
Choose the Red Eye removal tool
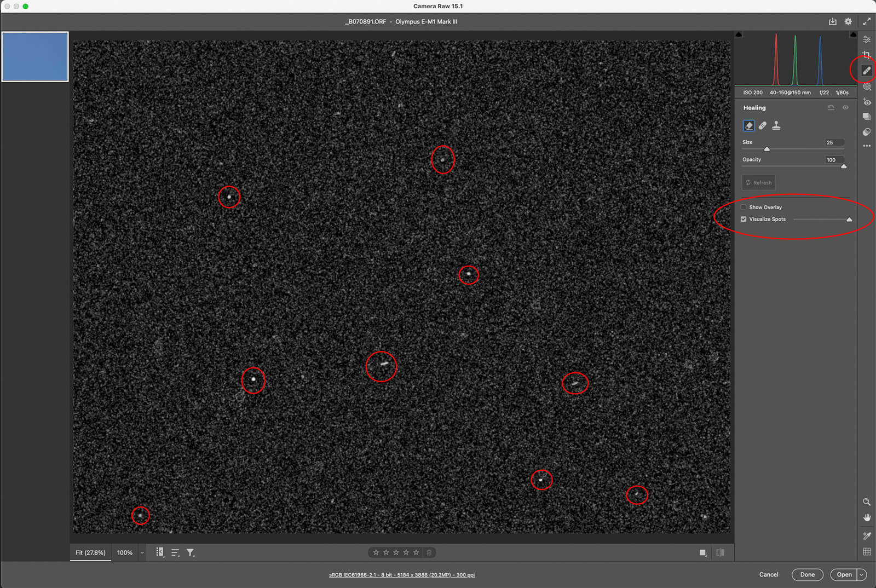tap(866, 102)
